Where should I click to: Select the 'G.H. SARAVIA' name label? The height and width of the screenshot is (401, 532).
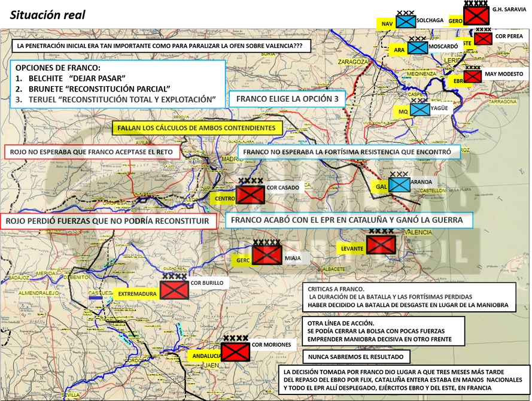click(x=509, y=10)
